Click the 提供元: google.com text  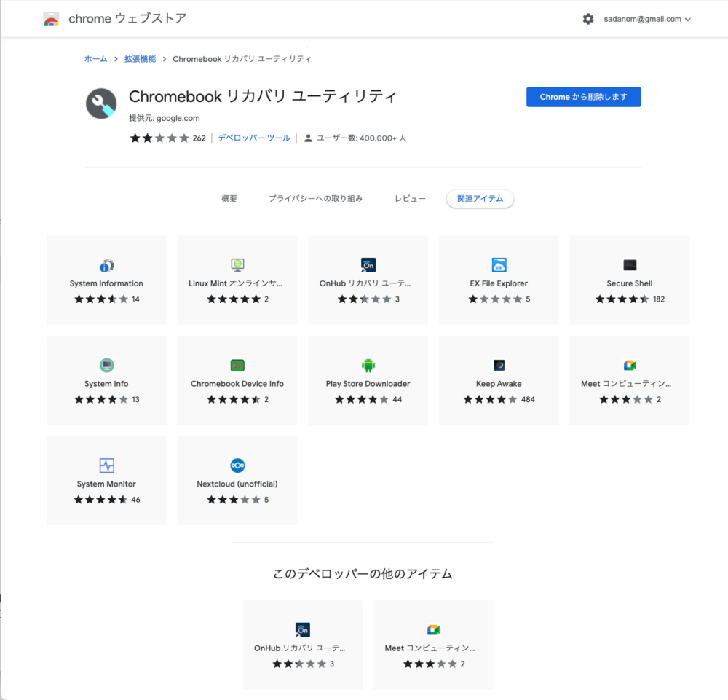click(x=165, y=118)
